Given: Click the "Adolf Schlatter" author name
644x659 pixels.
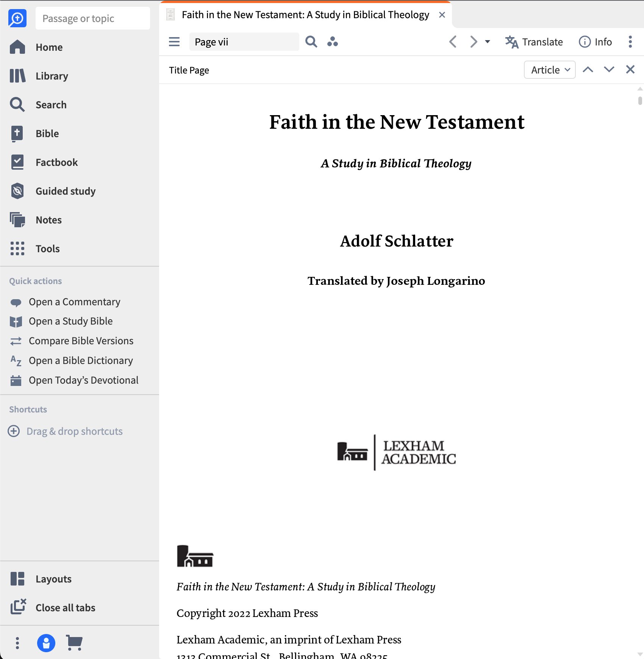Looking at the screenshot, I should pos(397,241).
